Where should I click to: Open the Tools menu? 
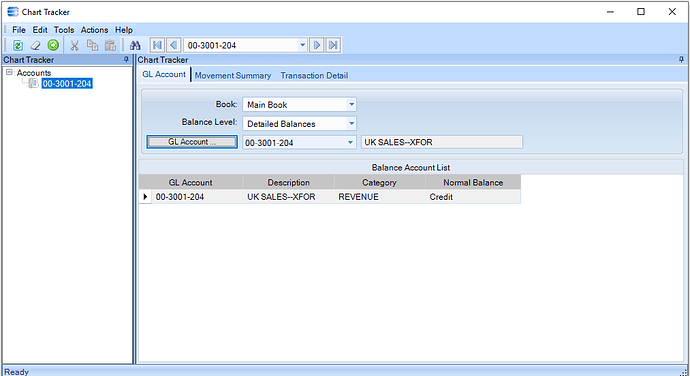click(64, 30)
